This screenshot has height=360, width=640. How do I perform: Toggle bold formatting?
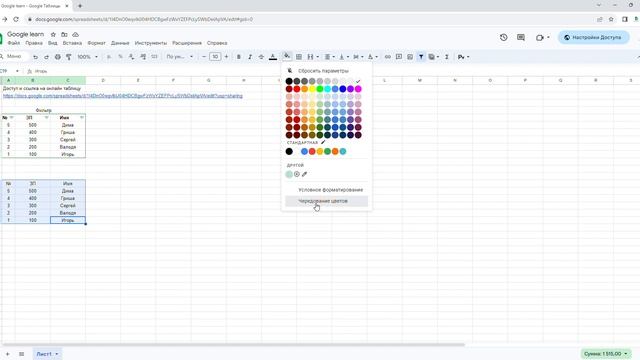(239, 57)
